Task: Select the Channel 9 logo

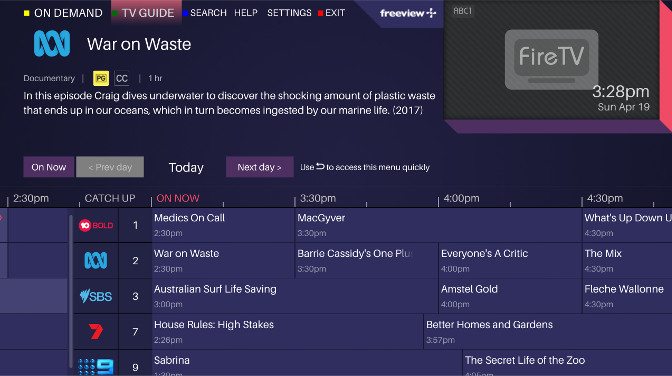Action: pyautogui.click(x=96, y=367)
